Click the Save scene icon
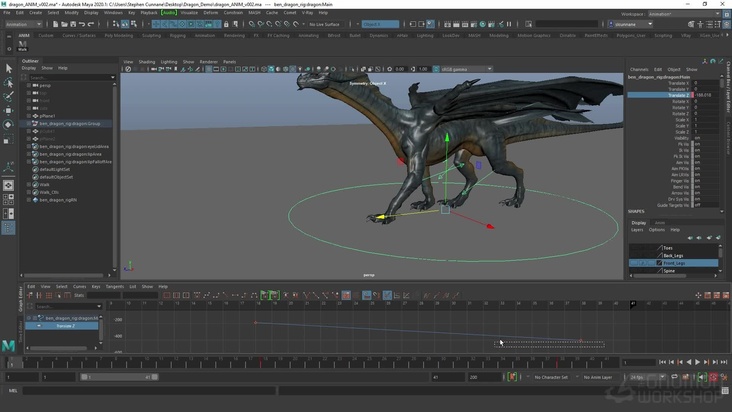This screenshot has width=732, height=412. pos(73,24)
